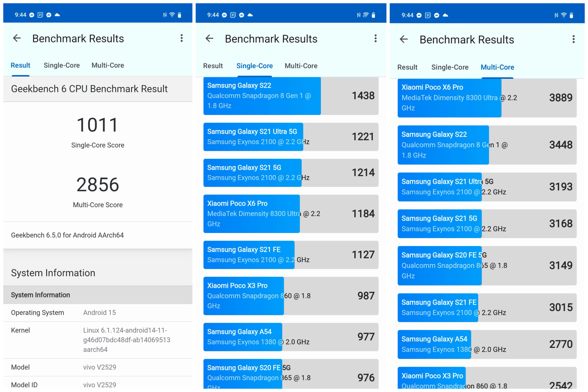Tap WiFi status icon on left screen
This screenshot has width=588, height=392.
(x=172, y=15)
